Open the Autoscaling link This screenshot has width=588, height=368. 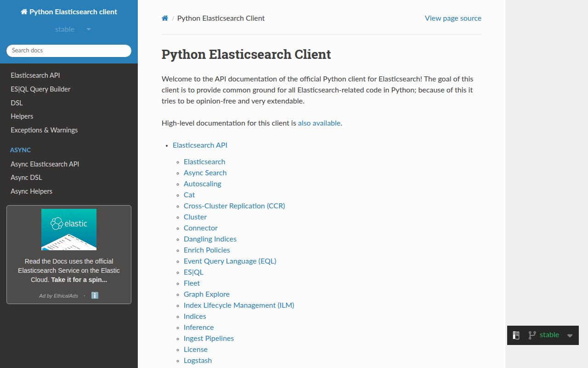[x=202, y=184]
